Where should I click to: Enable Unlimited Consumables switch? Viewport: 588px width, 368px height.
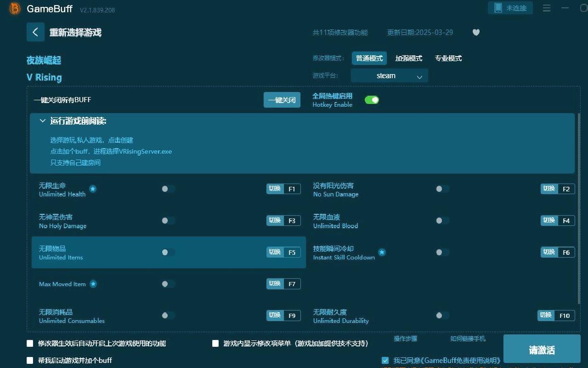168,315
